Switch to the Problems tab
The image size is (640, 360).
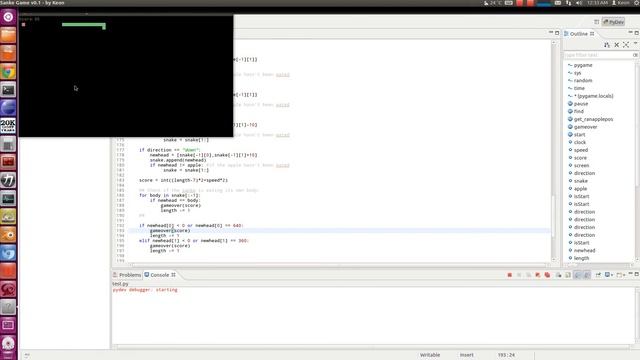click(127, 275)
